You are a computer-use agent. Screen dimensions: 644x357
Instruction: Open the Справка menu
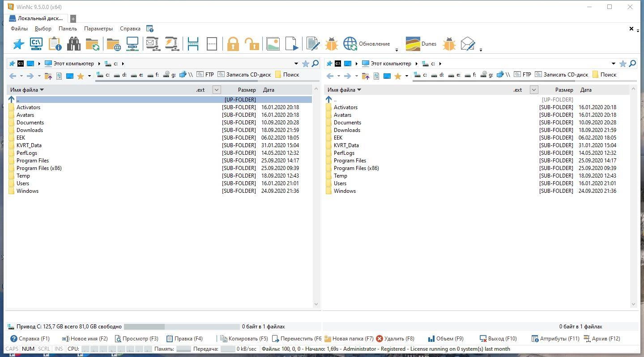[x=130, y=29]
